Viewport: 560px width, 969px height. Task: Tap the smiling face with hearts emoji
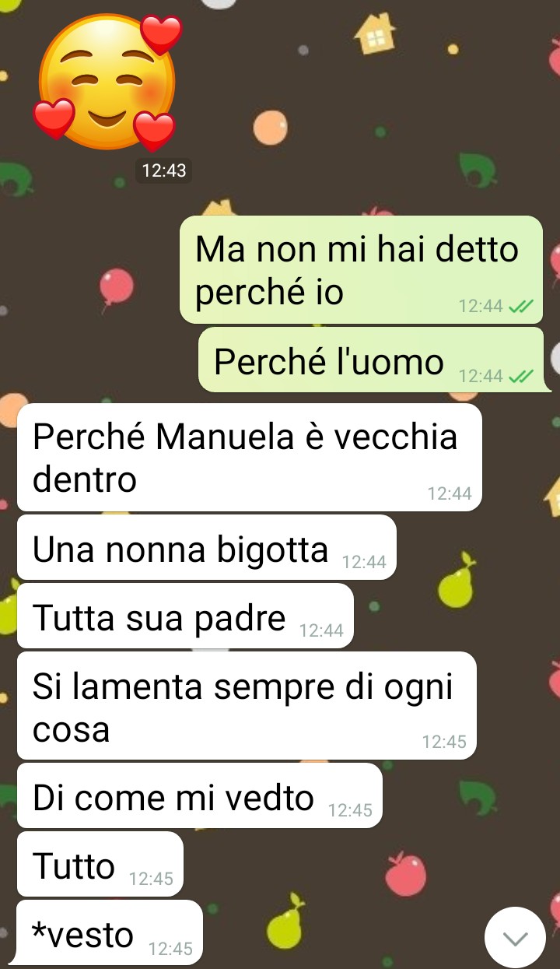tap(107, 83)
